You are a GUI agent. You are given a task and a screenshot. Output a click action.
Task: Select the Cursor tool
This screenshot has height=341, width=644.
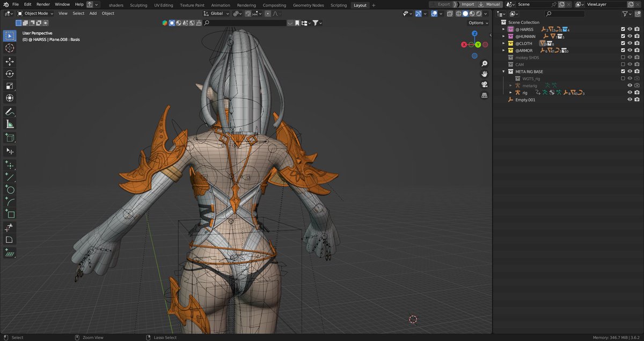[x=10, y=48]
